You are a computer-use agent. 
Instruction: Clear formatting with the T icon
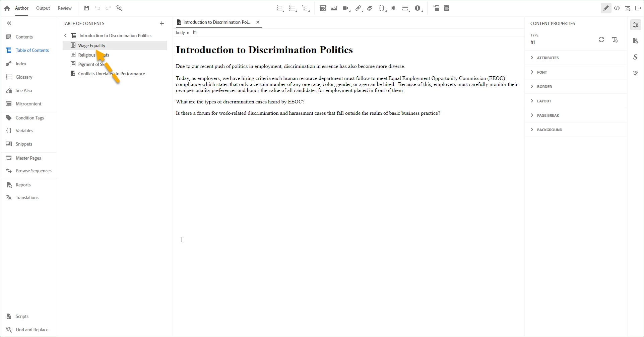coord(615,40)
